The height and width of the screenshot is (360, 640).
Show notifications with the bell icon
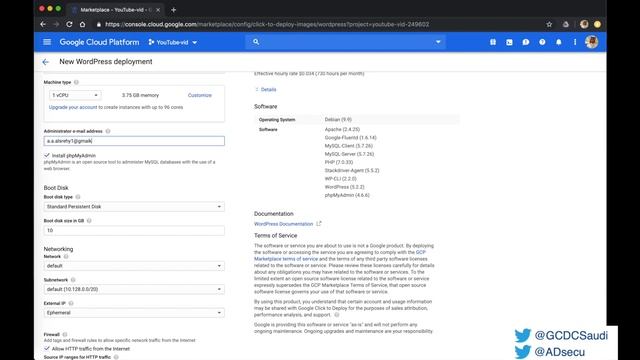[559, 42]
